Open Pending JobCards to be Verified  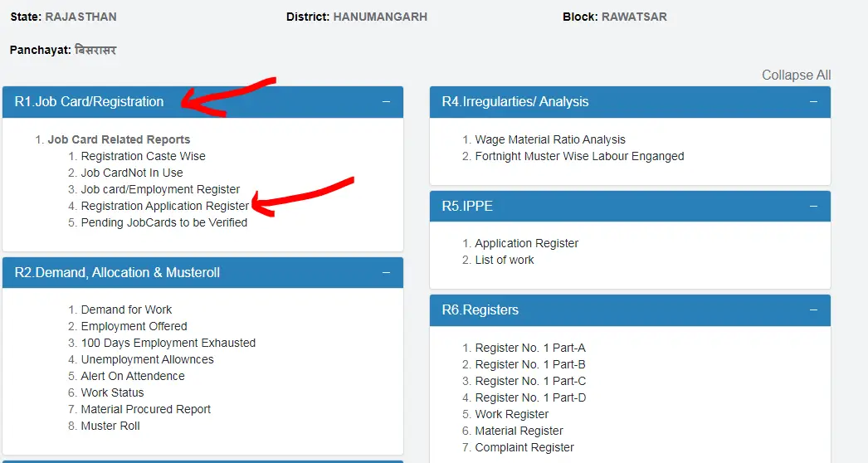pyautogui.click(x=163, y=222)
